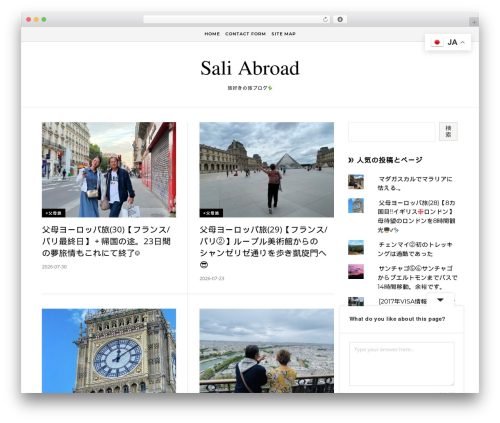Open popular post サンチャゴ bus trip

coord(417,277)
